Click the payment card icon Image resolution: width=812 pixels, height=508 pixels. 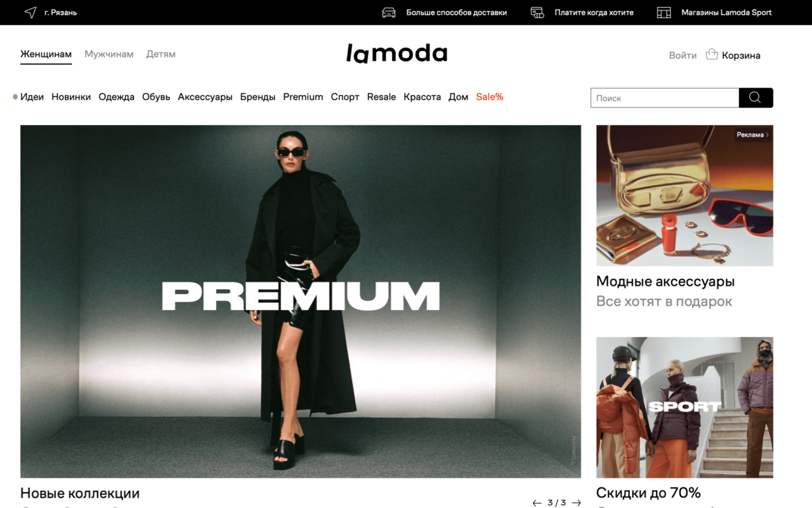[537, 12]
